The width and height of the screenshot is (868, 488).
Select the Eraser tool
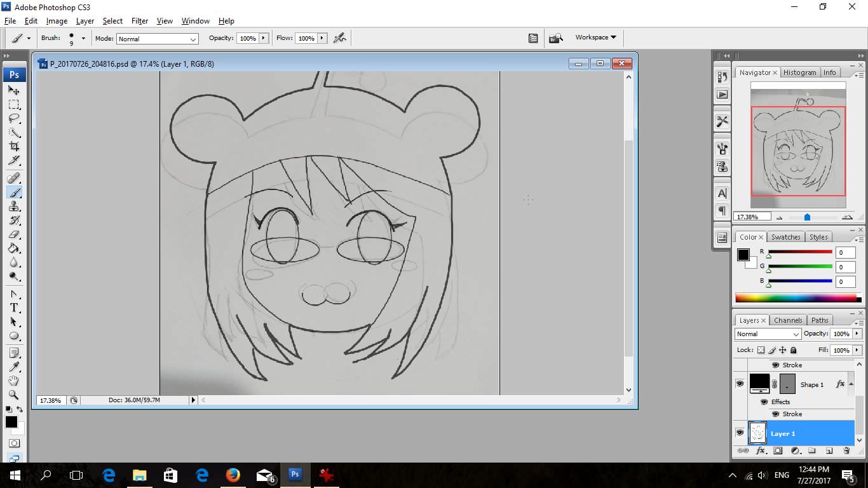tap(14, 234)
